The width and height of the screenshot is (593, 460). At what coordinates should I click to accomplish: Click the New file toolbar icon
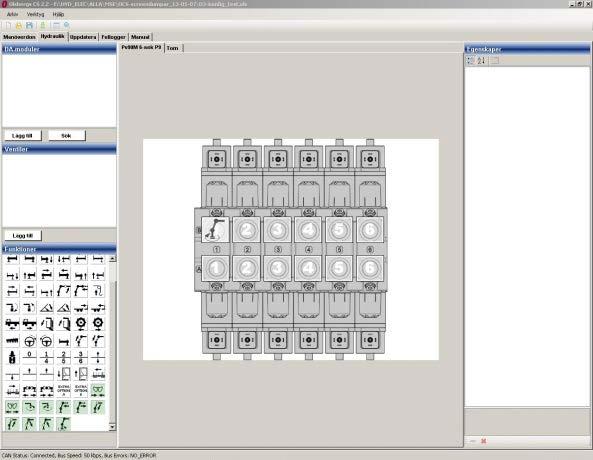(x=8, y=25)
